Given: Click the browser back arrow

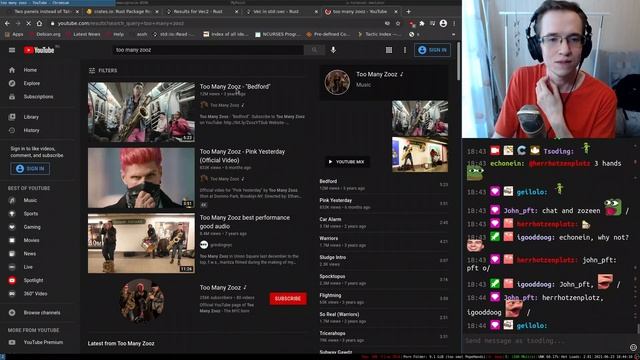Looking at the screenshot, I should click(x=7, y=24).
